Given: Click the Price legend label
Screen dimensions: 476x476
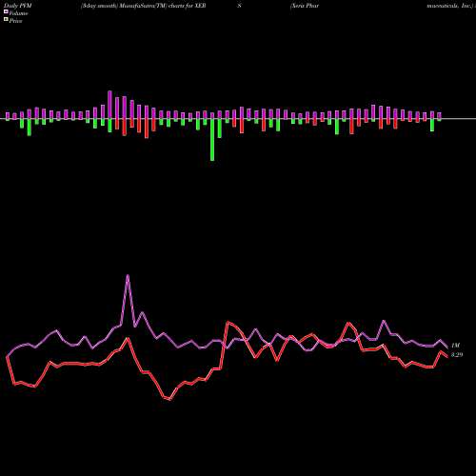Looking at the screenshot, I should 15,21.
